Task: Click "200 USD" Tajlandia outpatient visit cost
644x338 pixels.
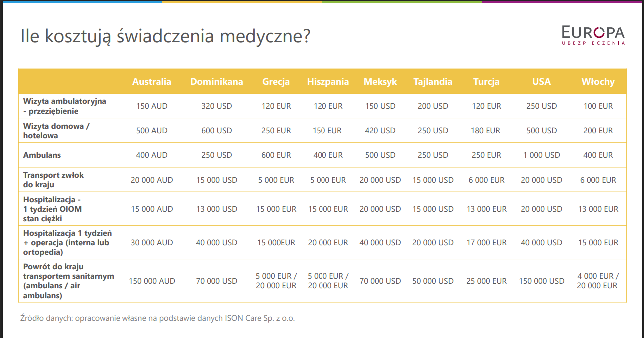Action: coord(433,106)
